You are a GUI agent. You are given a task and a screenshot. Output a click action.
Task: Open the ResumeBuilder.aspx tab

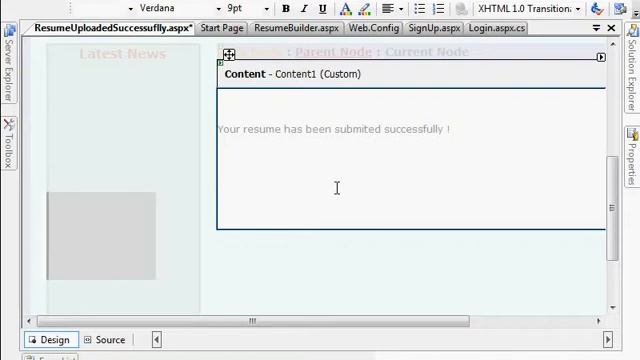click(x=296, y=28)
